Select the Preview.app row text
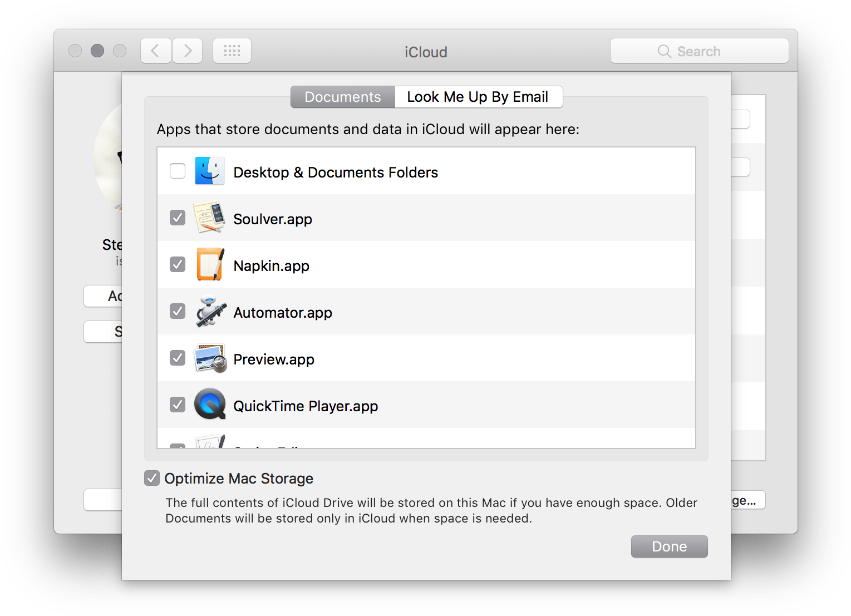 pyautogui.click(x=274, y=359)
